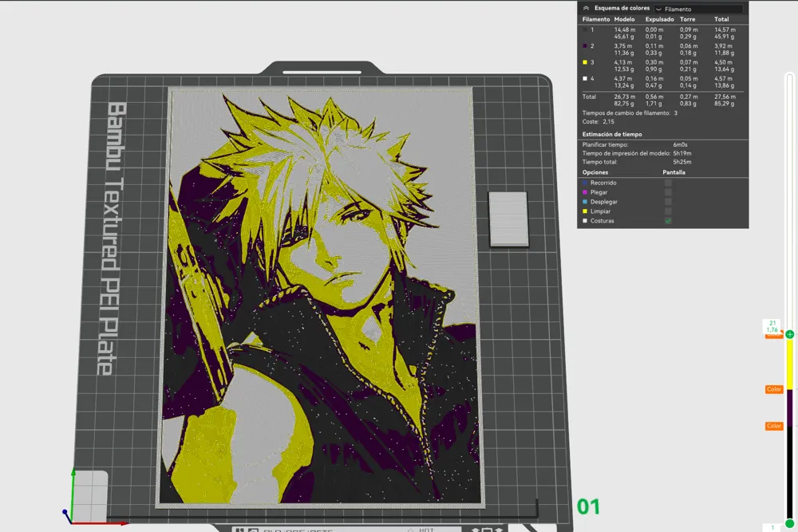The width and height of the screenshot is (798, 532).
Task: Open the Filamento color scheme dropdown
Action: tap(698, 9)
